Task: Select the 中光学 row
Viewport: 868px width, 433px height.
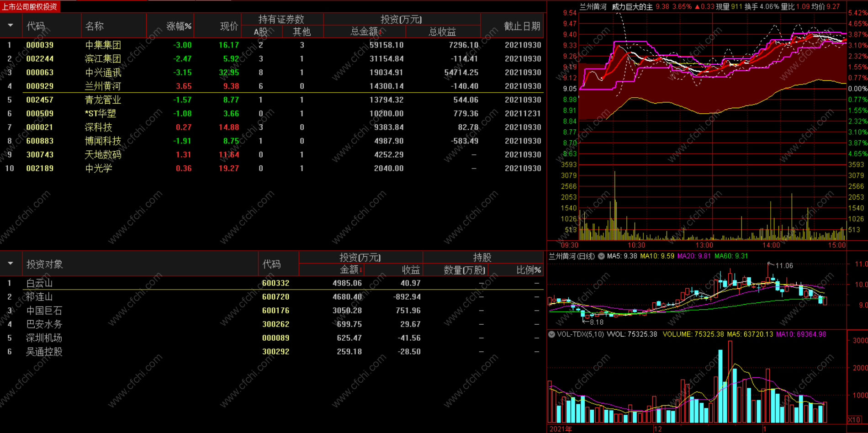Action: [x=273, y=168]
